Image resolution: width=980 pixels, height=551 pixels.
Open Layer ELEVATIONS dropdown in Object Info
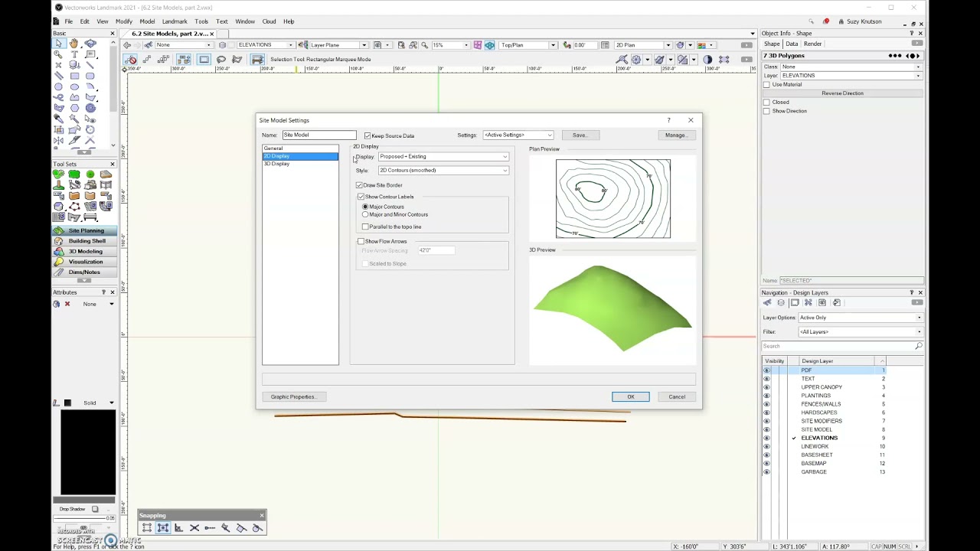point(851,76)
